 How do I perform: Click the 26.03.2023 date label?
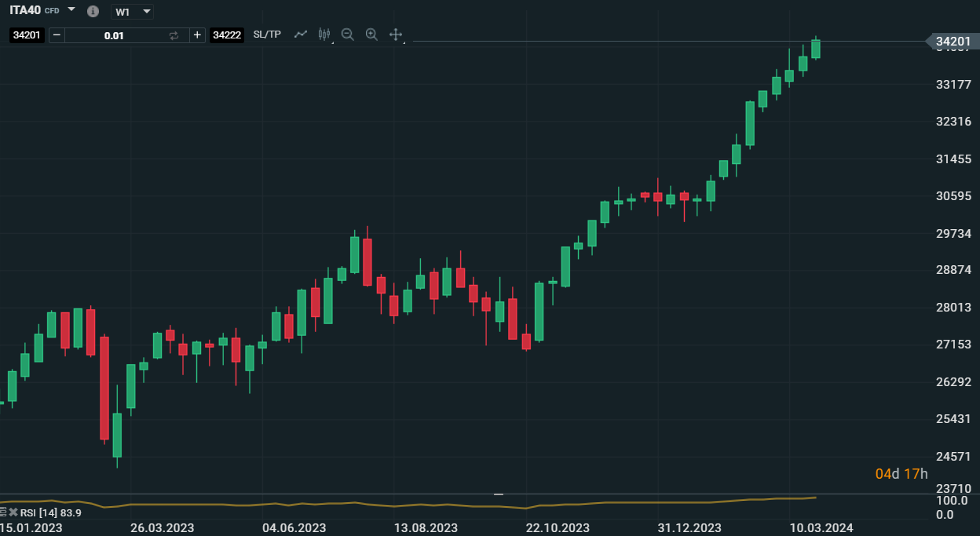(x=162, y=528)
